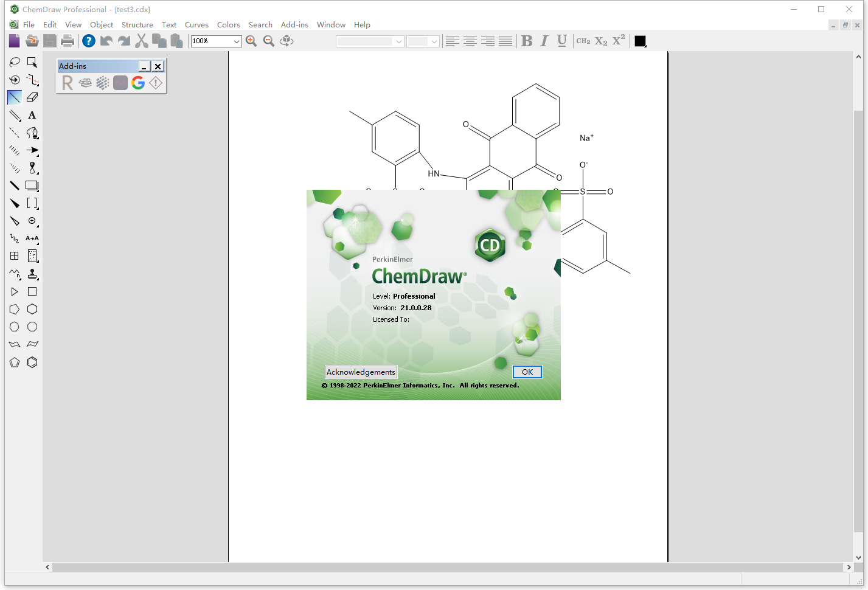
Task: Toggle Italic text formatting
Action: [544, 41]
